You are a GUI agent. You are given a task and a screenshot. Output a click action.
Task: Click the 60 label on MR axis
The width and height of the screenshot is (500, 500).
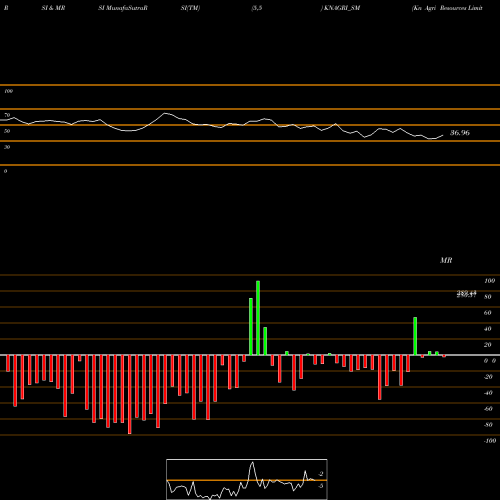click(x=487, y=313)
